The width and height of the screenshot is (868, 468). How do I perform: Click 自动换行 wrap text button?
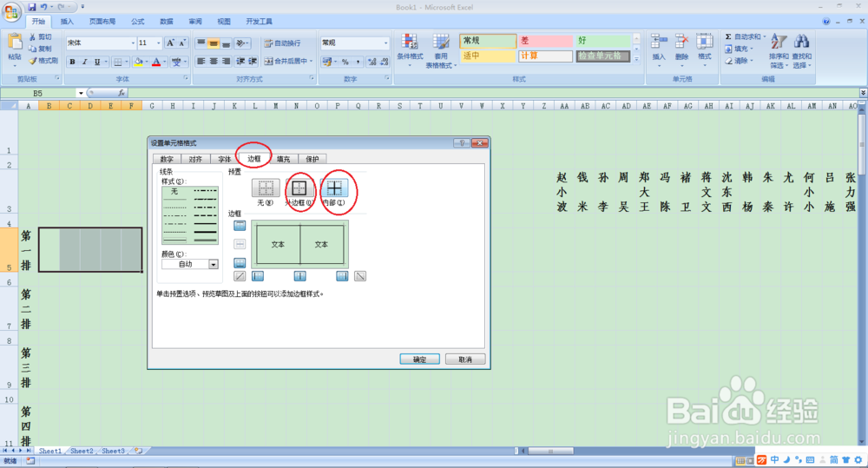coord(282,43)
